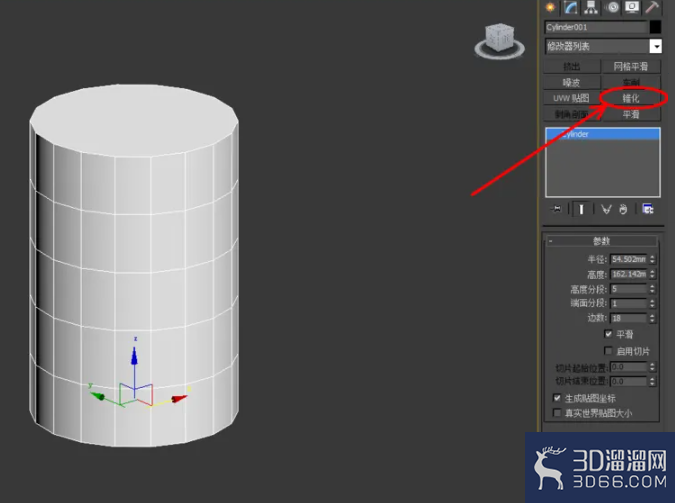This screenshot has width=675, height=503.
Task: Click the 切片结束位置 value field
Action: pyautogui.click(x=629, y=381)
